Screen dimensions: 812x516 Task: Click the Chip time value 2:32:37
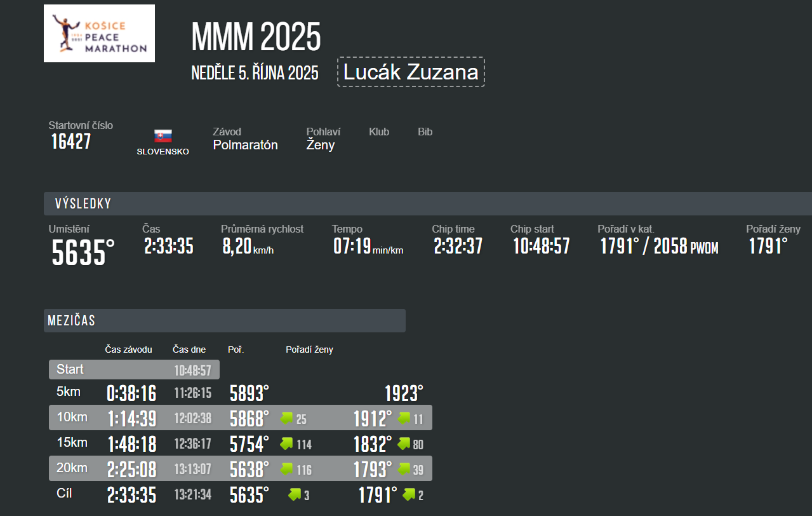[458, 246]
